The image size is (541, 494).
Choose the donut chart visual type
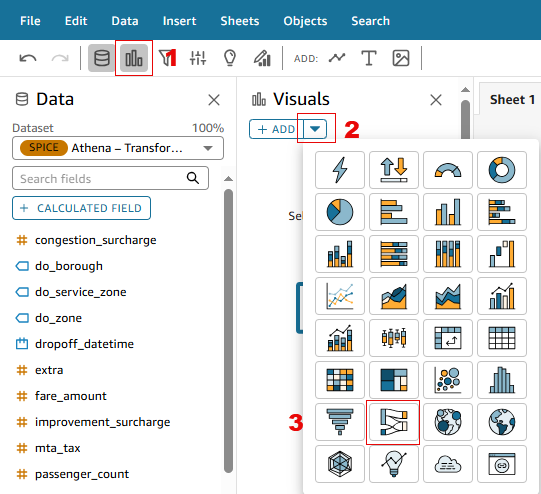click(x=502, y=170)
